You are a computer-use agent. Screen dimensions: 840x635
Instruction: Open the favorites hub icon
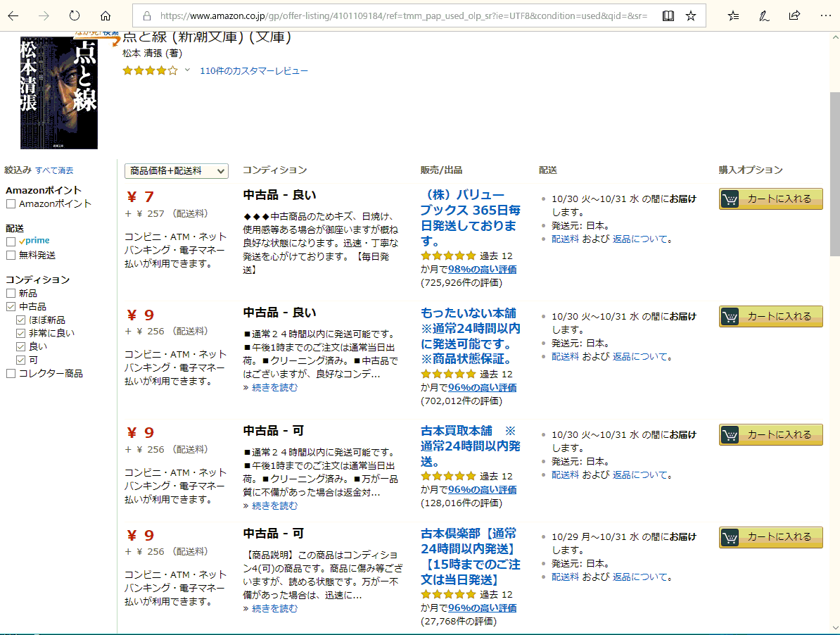(733, 15)
